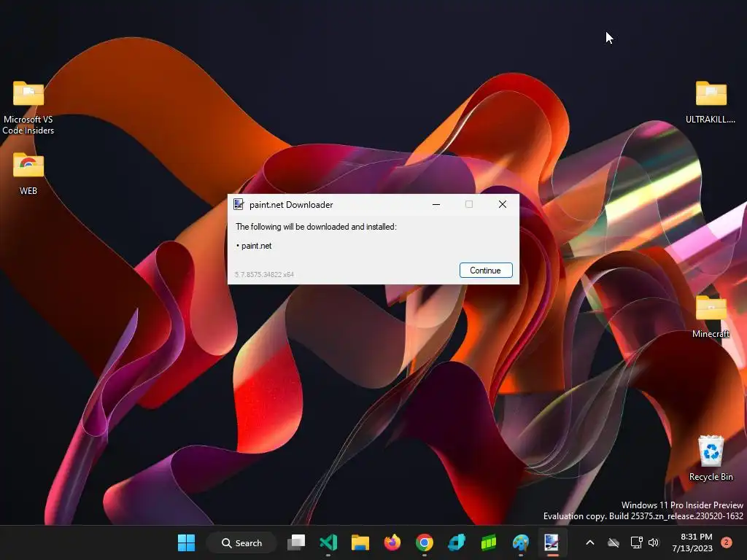Image resolution: width=747 pixels, height=560 pixels.
Task: Launch Firefox from taskbar
Action: [x=392, y=542]
